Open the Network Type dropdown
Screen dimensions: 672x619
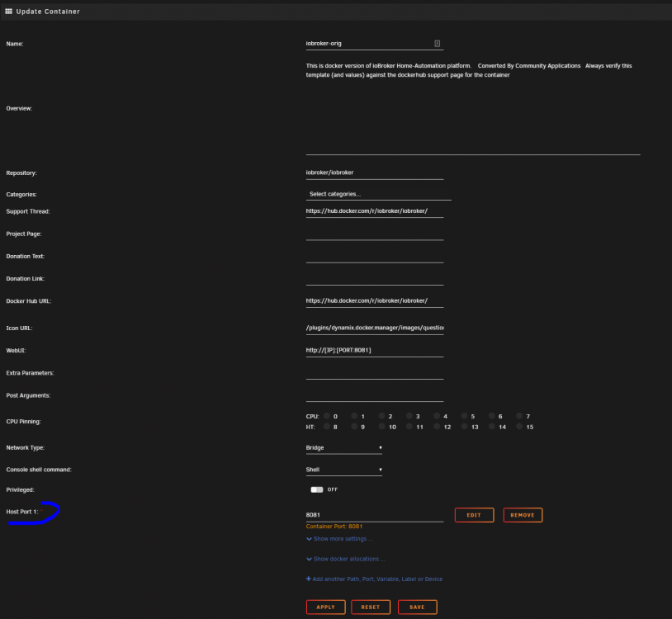343,447
